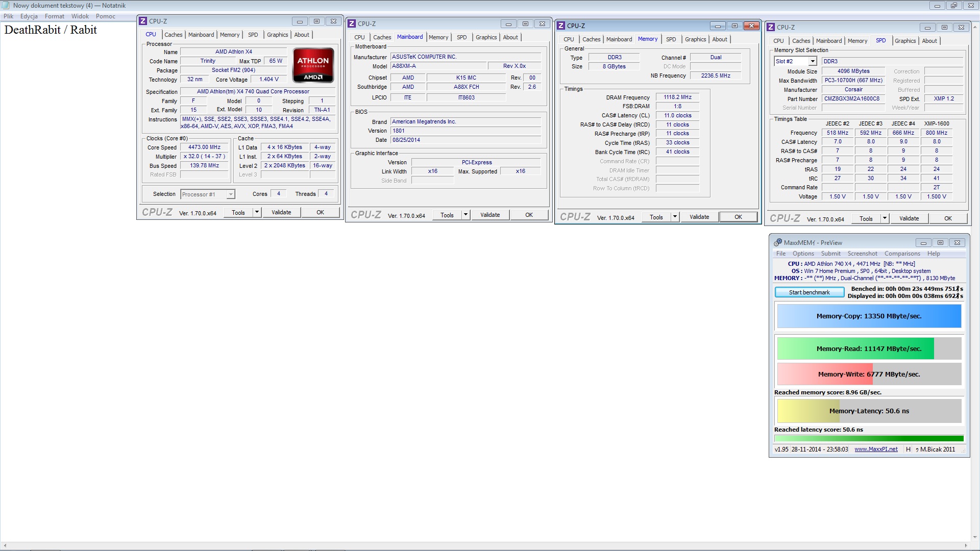Open the www.MaxxPI.net link
The height and width of the screenshot is (551, 980).
click(x=876, y=449)
